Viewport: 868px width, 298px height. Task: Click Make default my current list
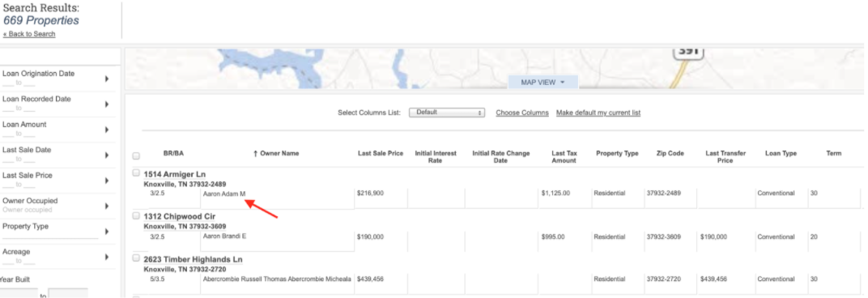[598, 113]
